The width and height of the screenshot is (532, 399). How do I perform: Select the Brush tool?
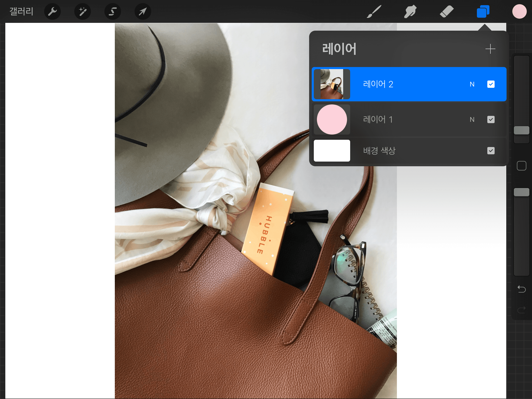tap(374, 11)
